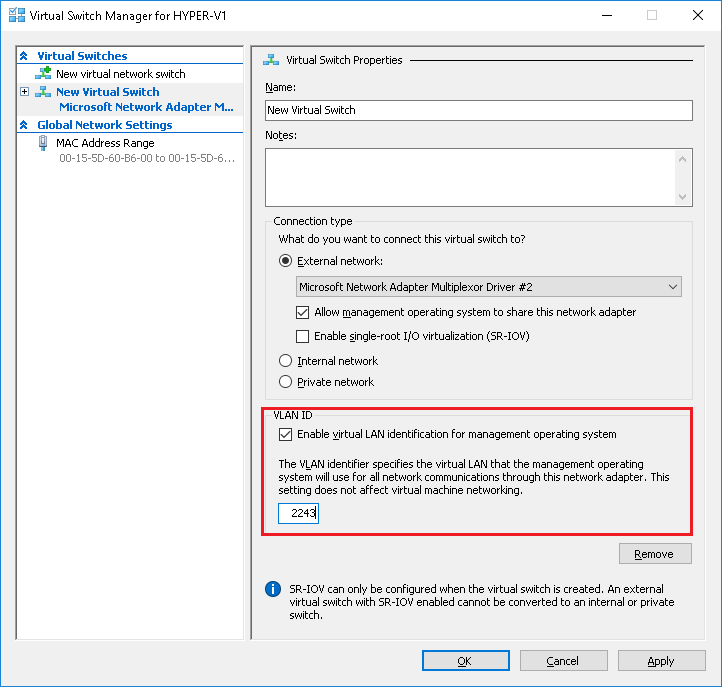Click the VLAN ID number field
The height and width of the screenshot is (687, 722).
click(x=298, y=513)
